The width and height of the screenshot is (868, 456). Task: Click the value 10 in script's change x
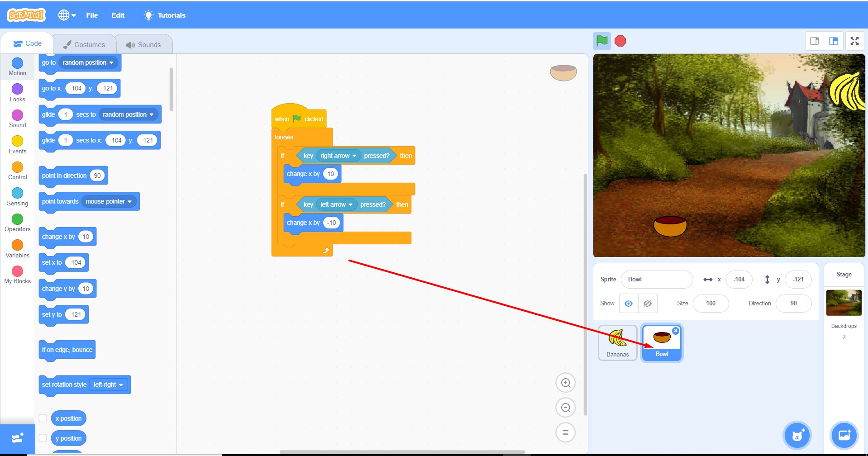coord(331,174)
